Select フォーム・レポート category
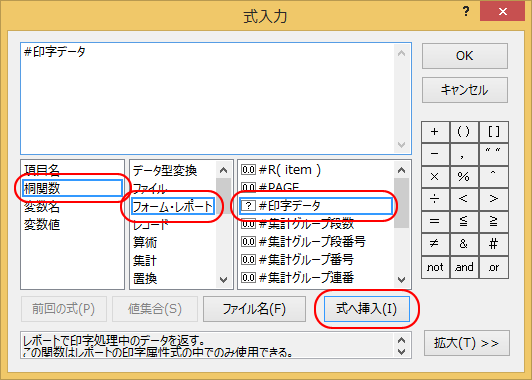 (173, 206)
